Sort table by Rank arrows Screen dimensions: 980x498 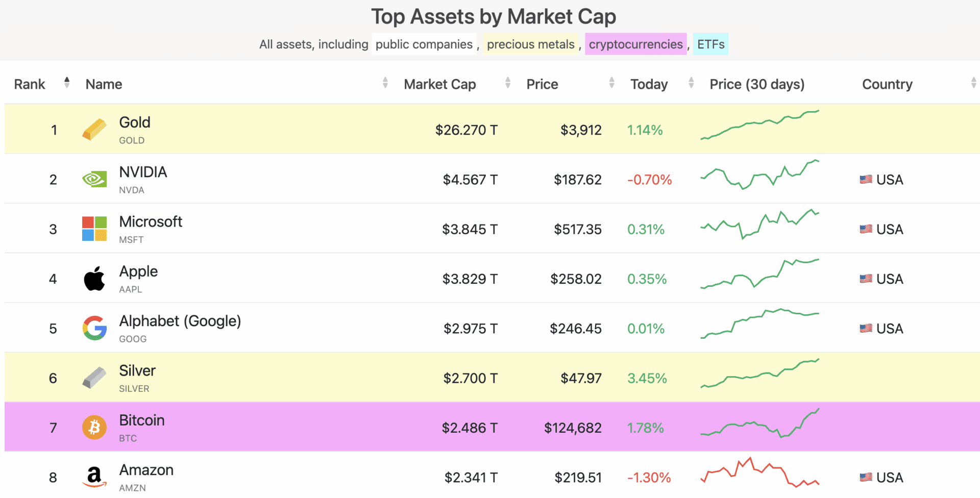coord(67,83)
